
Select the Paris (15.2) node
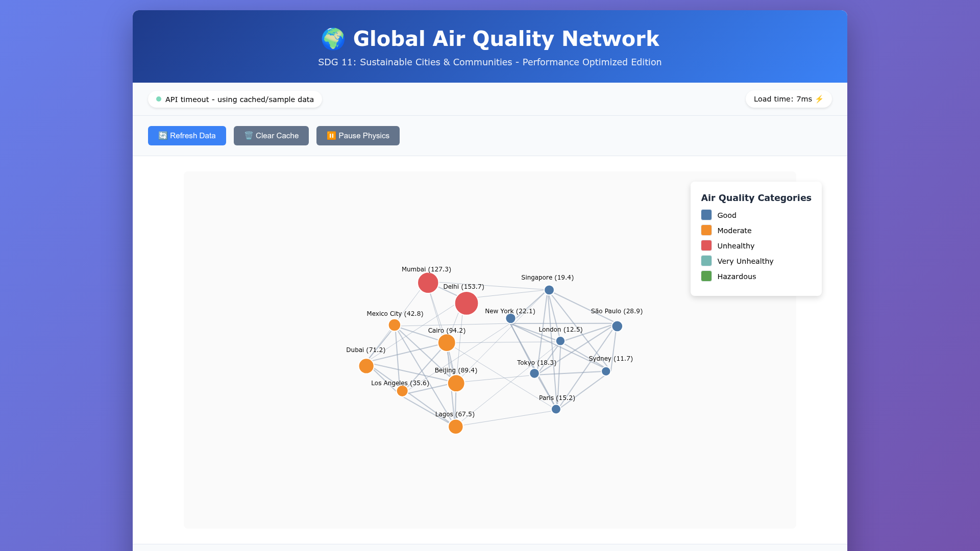(x=556, y=409)
